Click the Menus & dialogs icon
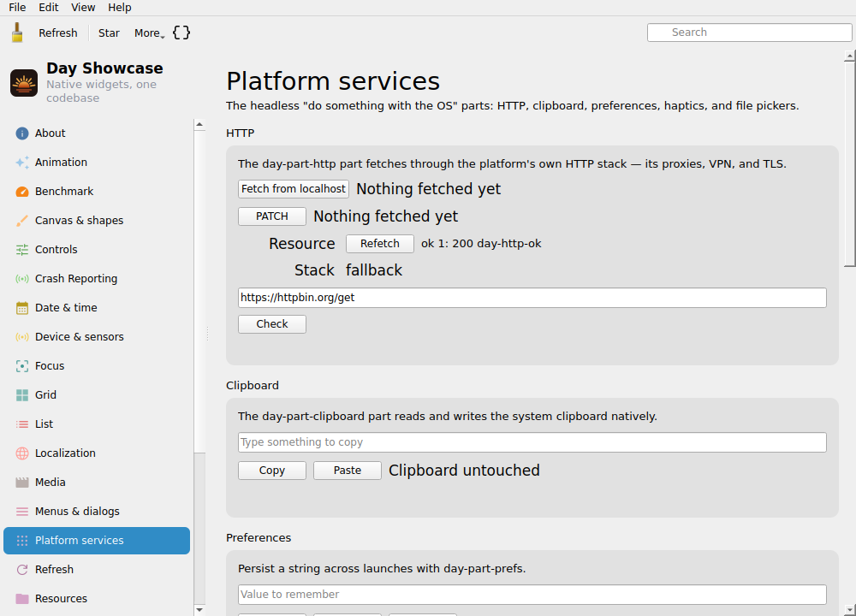The height and width of the screenshot is (616, 856). tap(22, 512)
